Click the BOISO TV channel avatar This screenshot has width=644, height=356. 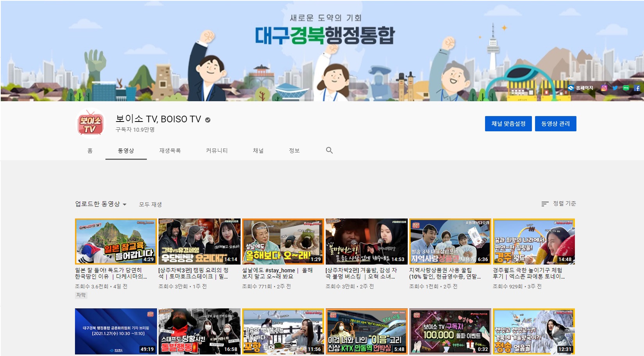pos(90,123)
